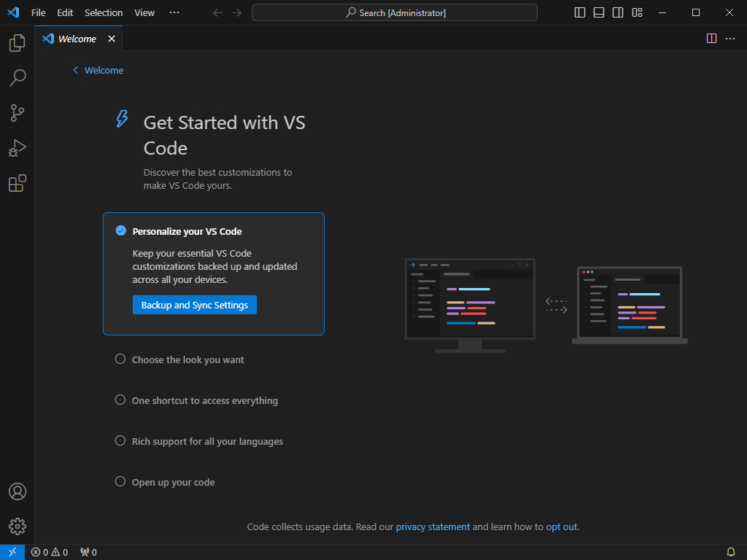Screen dimensions: 747x560
Task: Show errors and warnings count in status bar
Action: (x=50, y=553)
